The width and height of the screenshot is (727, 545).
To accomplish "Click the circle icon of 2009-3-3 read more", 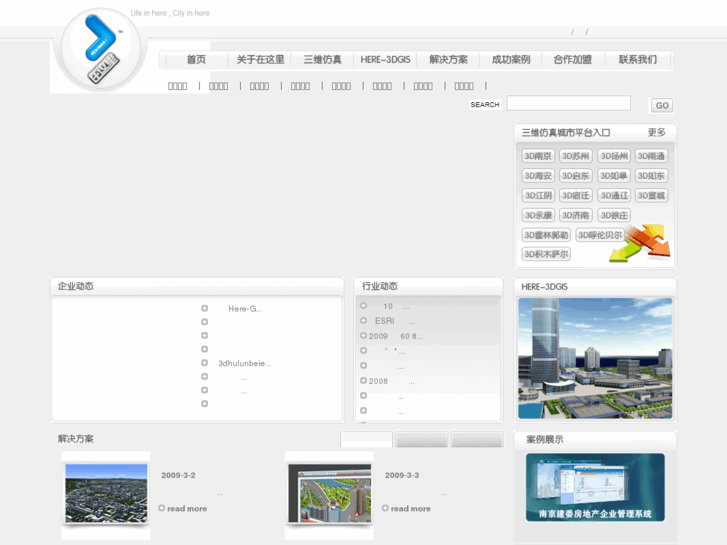I will (x=385, y=508).
